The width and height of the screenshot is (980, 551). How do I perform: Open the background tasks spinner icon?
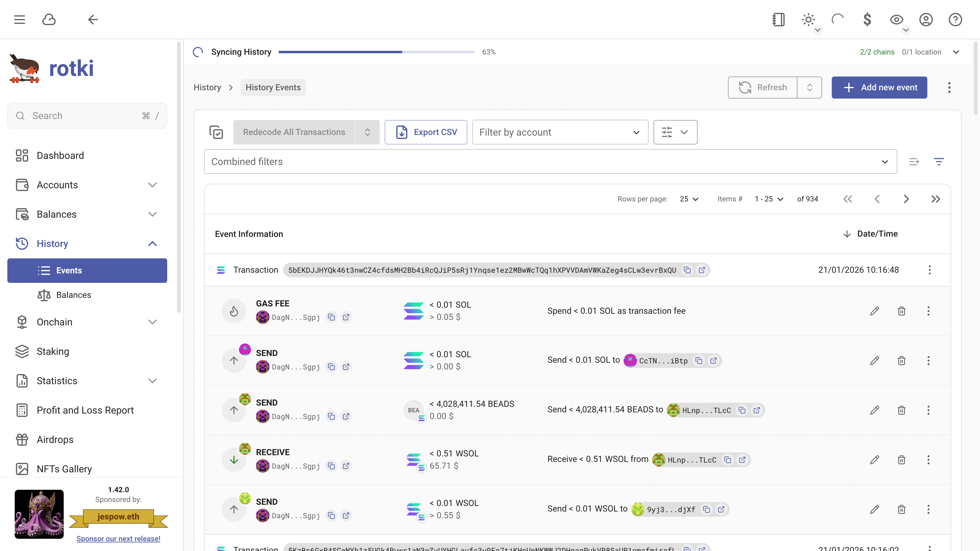(838, 19)
